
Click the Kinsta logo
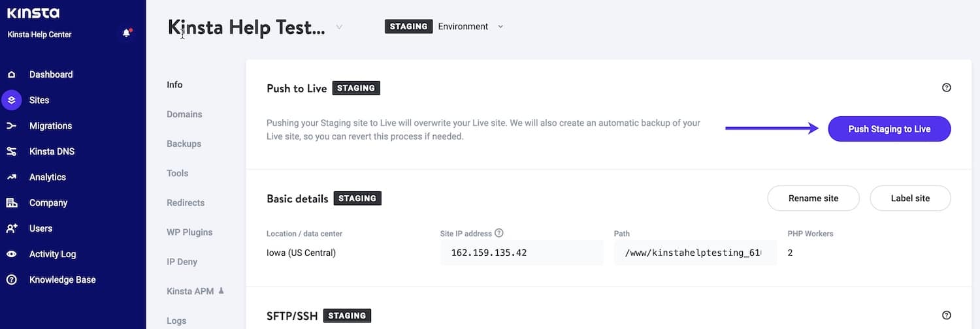[x=33, y=13]
